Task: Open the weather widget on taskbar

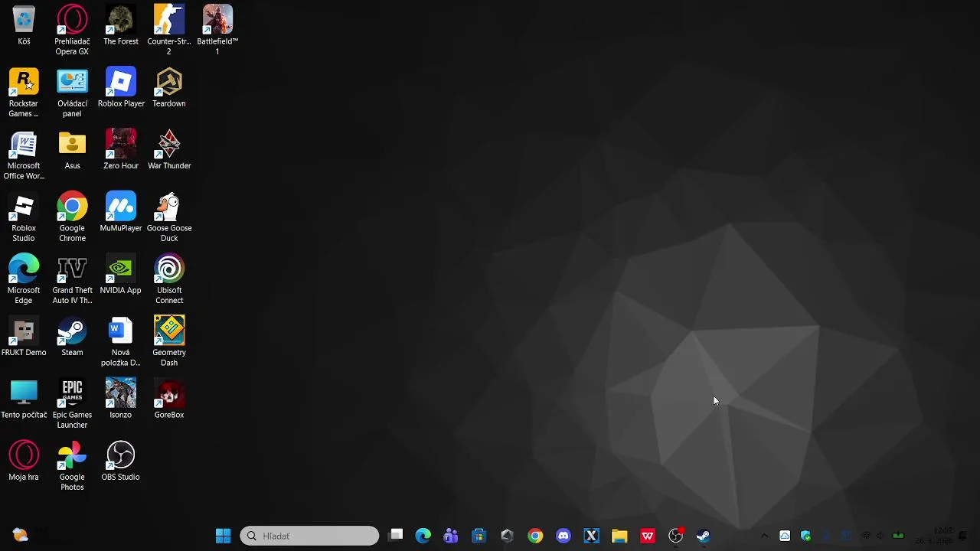Action: pyautogui.click(x=21, y=536)
